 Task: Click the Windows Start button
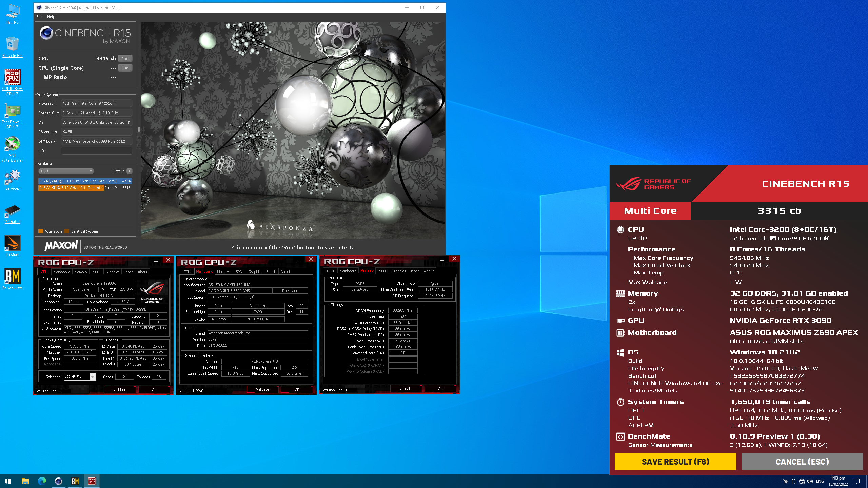coord(8,481)
